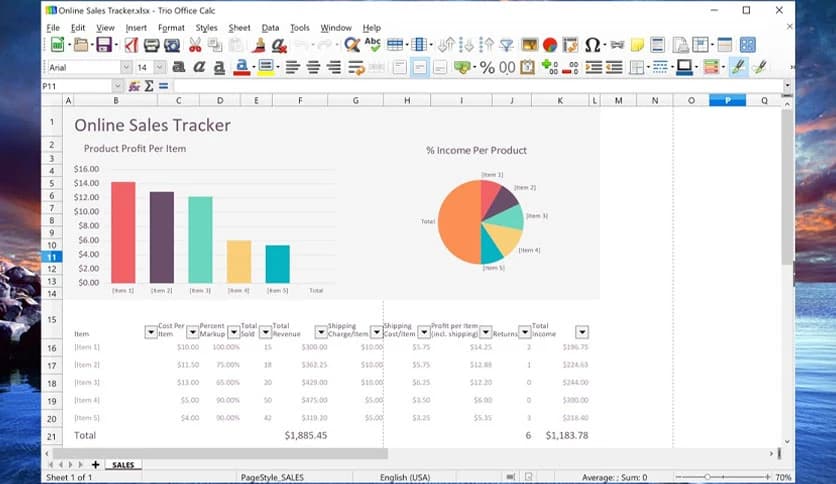The height and width of the screenshot is (484, 836).
Task: Add decimal place icon
Action: (549, 67)
